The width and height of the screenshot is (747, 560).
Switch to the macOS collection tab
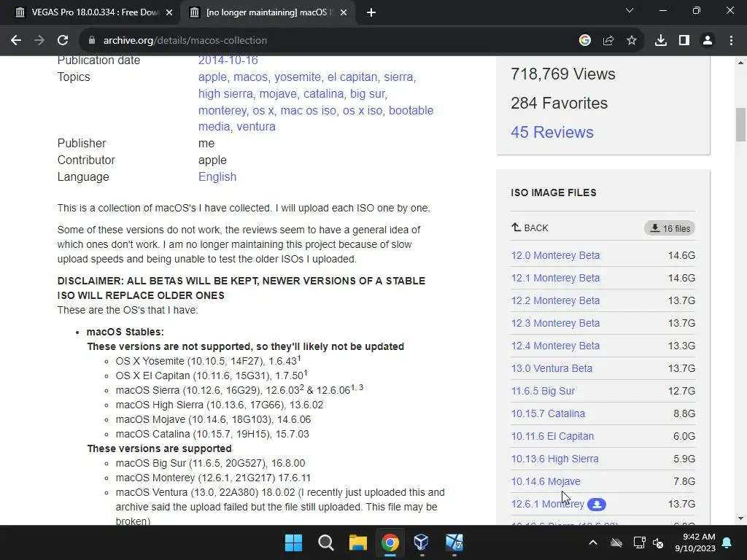click(x=269, y=12)
